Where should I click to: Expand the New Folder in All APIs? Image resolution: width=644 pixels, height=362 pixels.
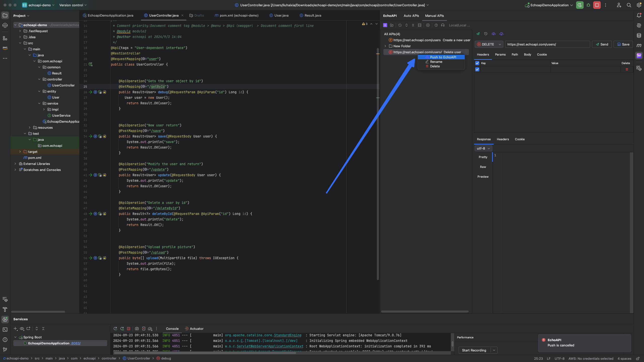click(385, 46)
